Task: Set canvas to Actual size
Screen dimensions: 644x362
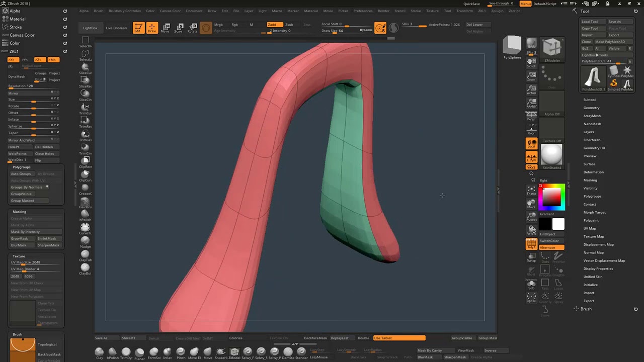Action: pos(531,90)
